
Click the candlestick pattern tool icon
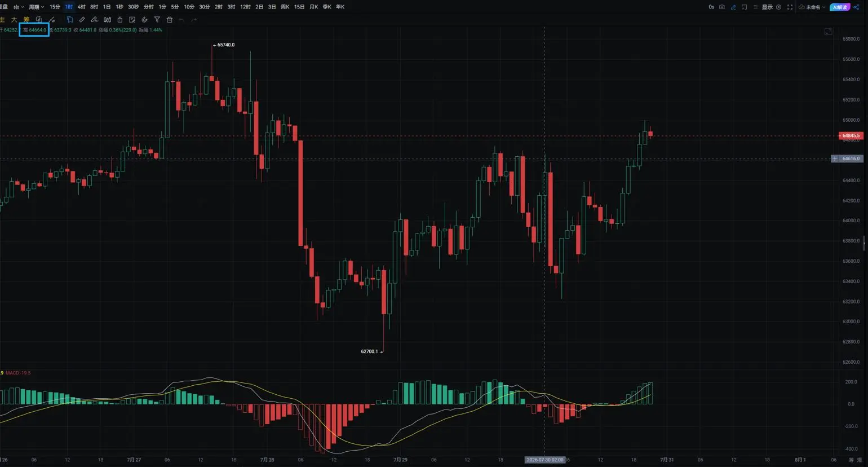(x=107, y=20)
